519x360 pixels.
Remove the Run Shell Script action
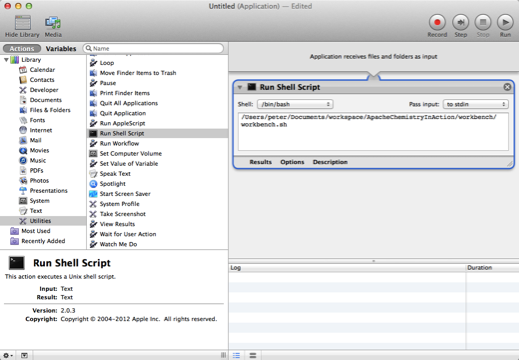(507, 87)
